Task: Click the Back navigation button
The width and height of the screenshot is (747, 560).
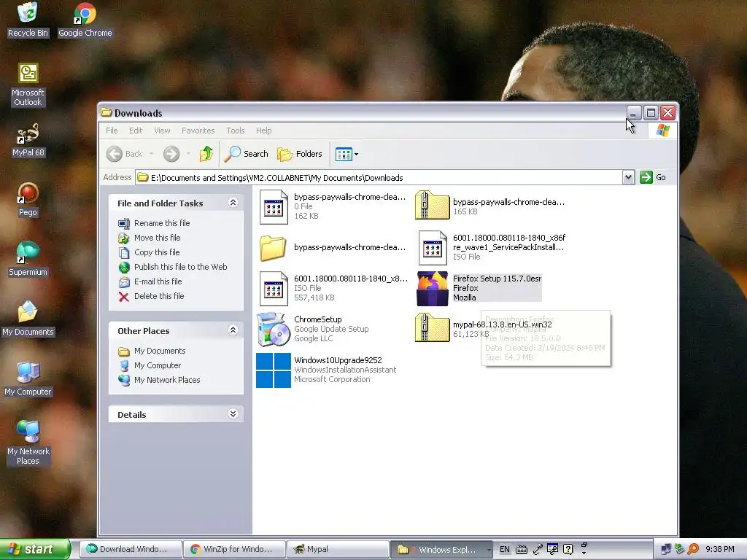Action: 124,153
